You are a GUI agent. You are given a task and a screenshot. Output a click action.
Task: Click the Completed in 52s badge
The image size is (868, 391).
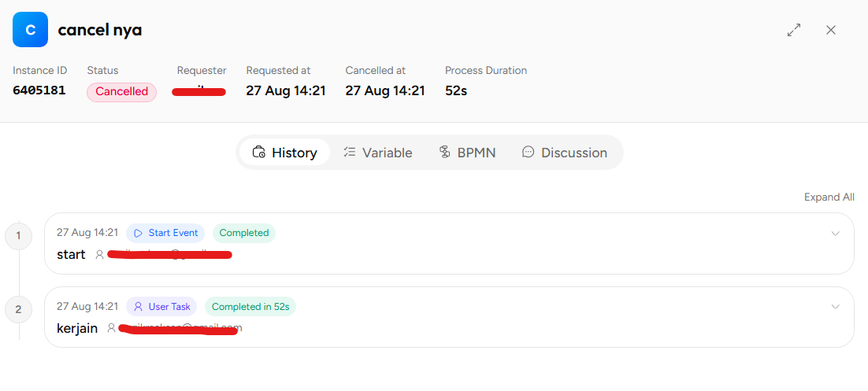(x=250, y=306)
